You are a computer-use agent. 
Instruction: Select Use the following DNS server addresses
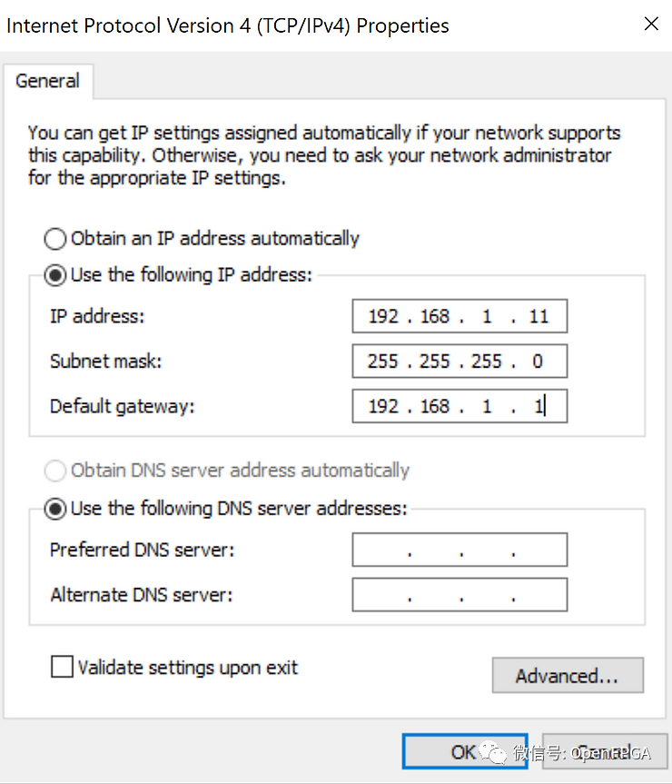click(x=54, y=509)
